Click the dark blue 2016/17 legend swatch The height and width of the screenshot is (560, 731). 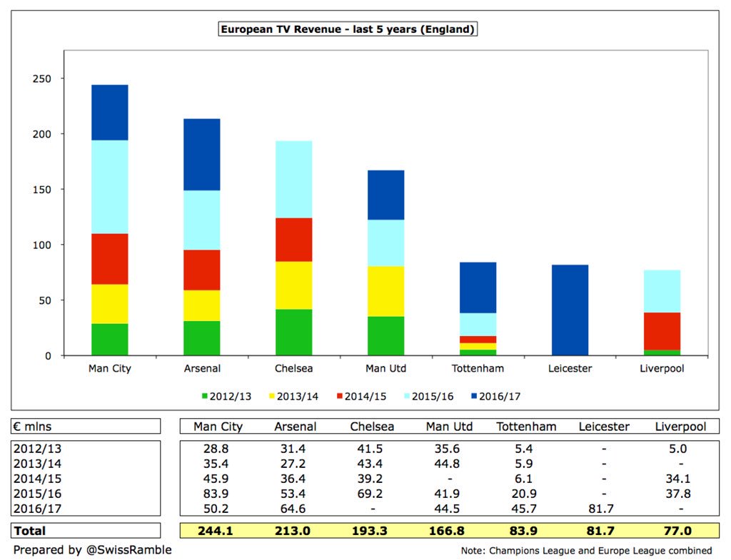(474, 396)
